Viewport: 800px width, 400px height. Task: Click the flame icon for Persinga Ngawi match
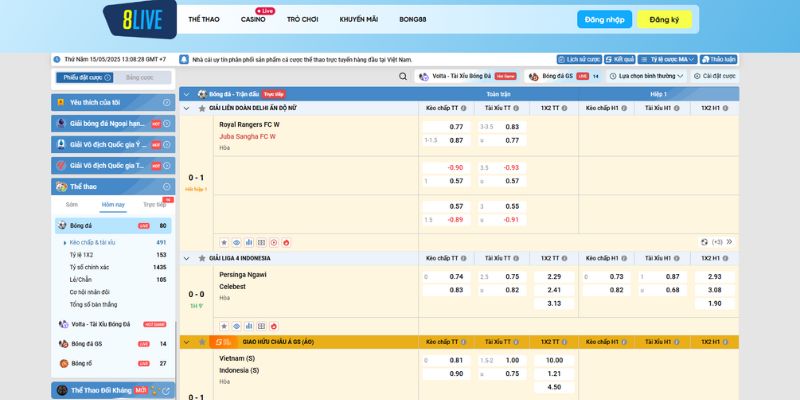(273, 326)
